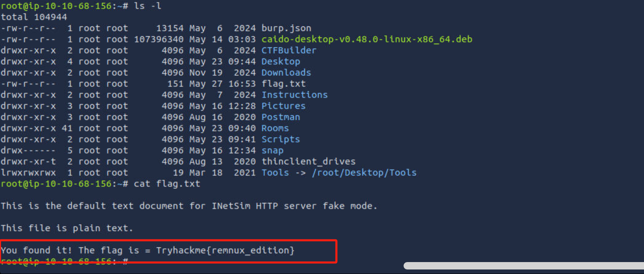Select the Instructions directory entry
This screenshot has height=274, width=644.
294,95
